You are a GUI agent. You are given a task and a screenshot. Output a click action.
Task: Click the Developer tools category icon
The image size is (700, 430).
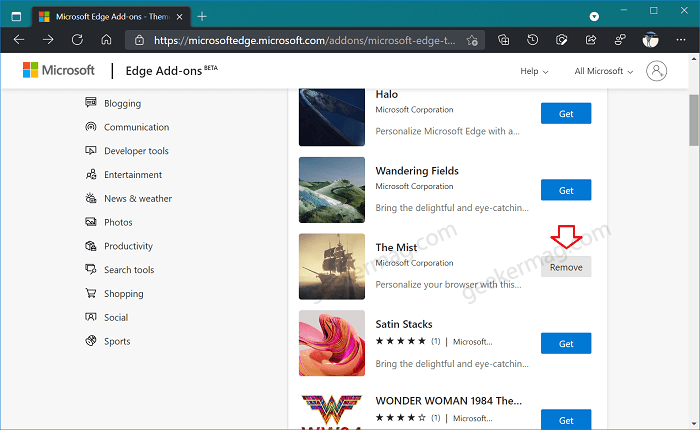[x=91, y=150]
